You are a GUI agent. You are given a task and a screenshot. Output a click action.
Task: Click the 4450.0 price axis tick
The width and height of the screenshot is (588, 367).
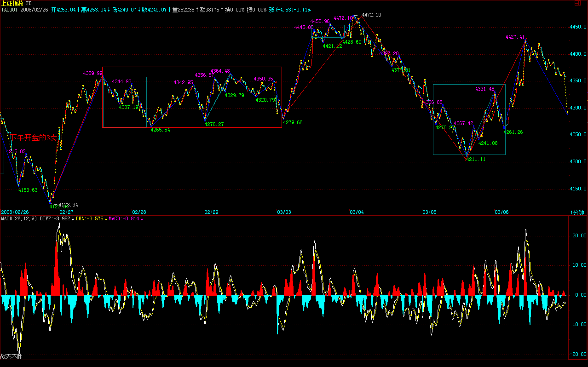tap(578, 27)
